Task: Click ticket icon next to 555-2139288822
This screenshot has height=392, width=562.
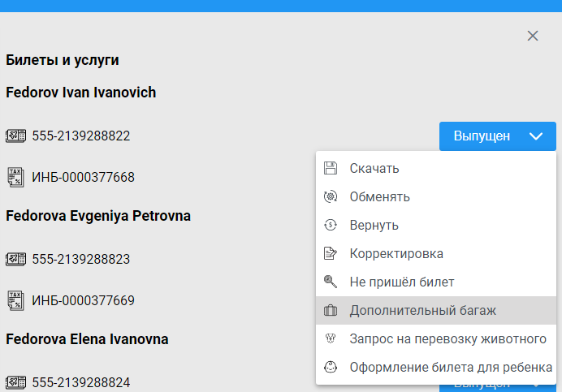Action: click(x=16, y=136)
